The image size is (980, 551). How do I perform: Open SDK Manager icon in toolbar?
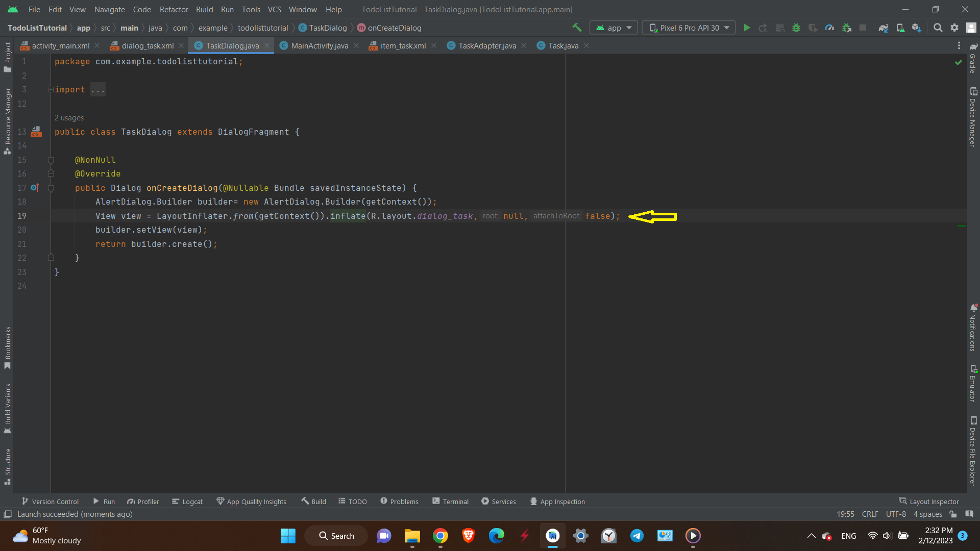917,28
